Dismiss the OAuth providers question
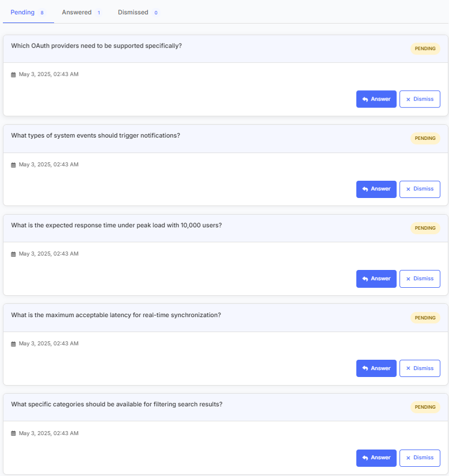Screen dimensions: 449x476 pos(420,99)
